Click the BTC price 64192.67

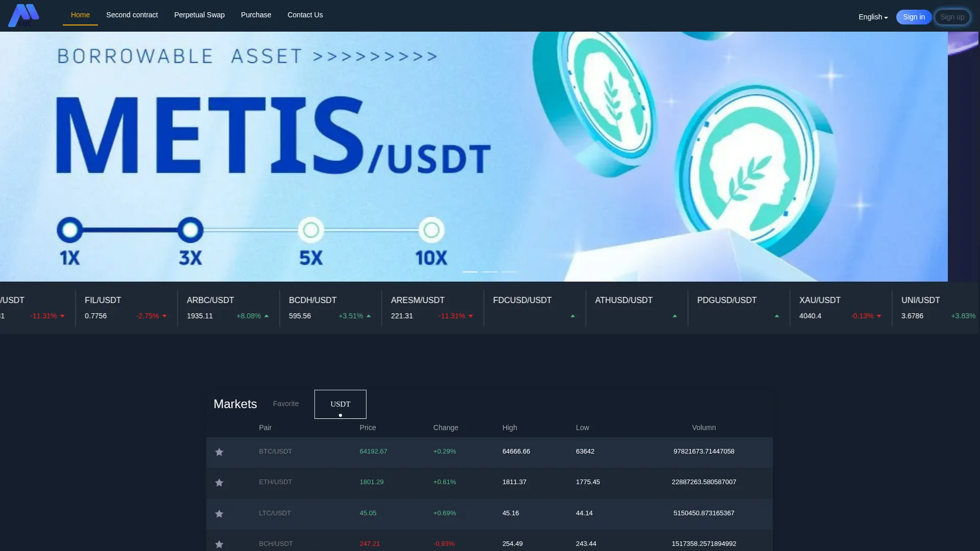(x=373, y=452)
